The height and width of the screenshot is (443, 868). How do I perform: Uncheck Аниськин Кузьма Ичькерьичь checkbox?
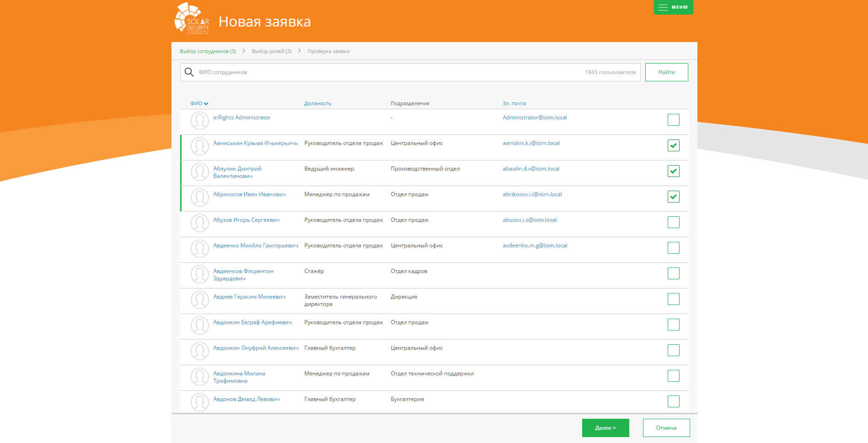pyautogui.click(x=674, y=145)
